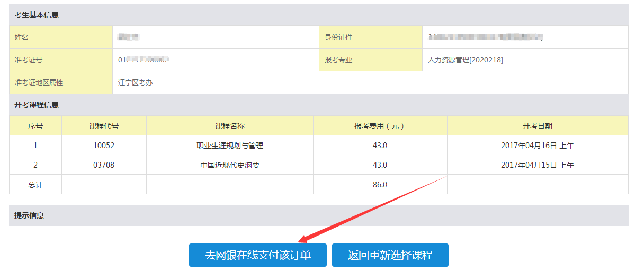Click the 职业生涯规划与管理 course name
Viewport: 644px width, 271px height.
pyautogui.click(x=229, y=146)
